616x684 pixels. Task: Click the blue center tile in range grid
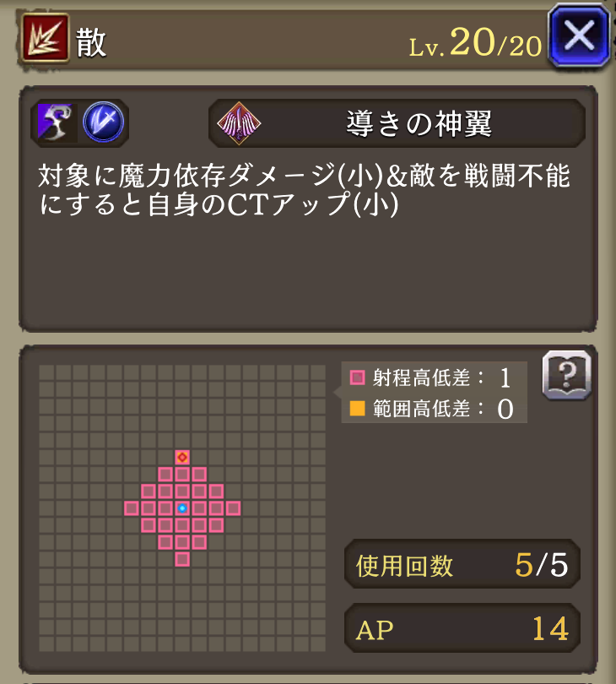[182, 508]
